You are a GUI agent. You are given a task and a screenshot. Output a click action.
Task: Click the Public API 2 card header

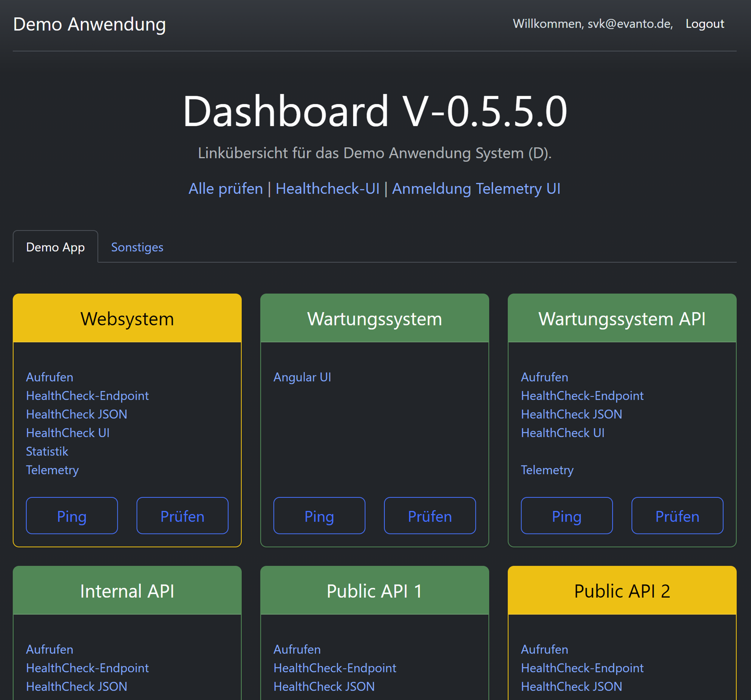[622, 591]
